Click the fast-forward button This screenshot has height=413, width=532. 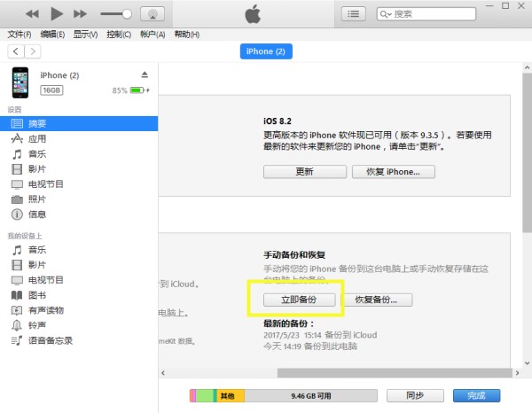coord(80,14)
